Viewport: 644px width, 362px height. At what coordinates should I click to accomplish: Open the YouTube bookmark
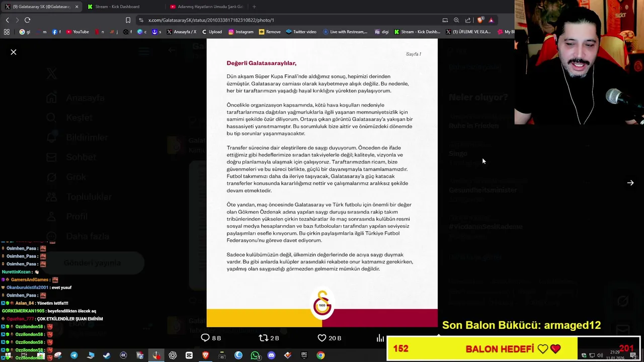pyautogui.click(x=77, y=32)
